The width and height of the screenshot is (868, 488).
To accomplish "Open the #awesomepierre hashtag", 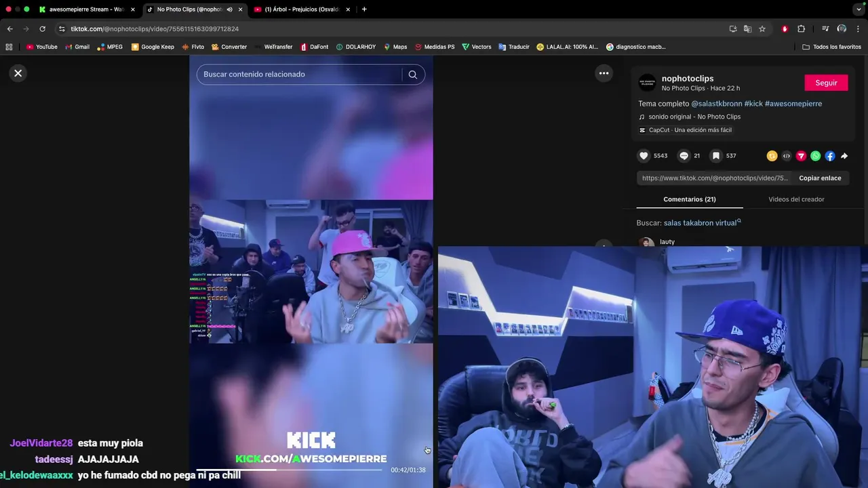I will pos(793,104).
